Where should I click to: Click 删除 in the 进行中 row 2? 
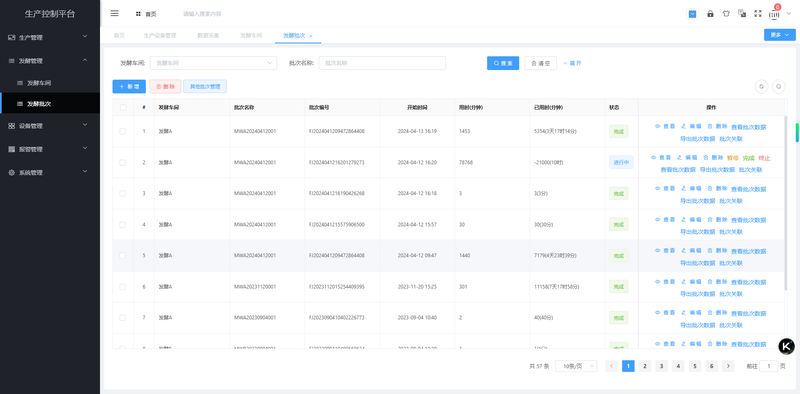713,158
